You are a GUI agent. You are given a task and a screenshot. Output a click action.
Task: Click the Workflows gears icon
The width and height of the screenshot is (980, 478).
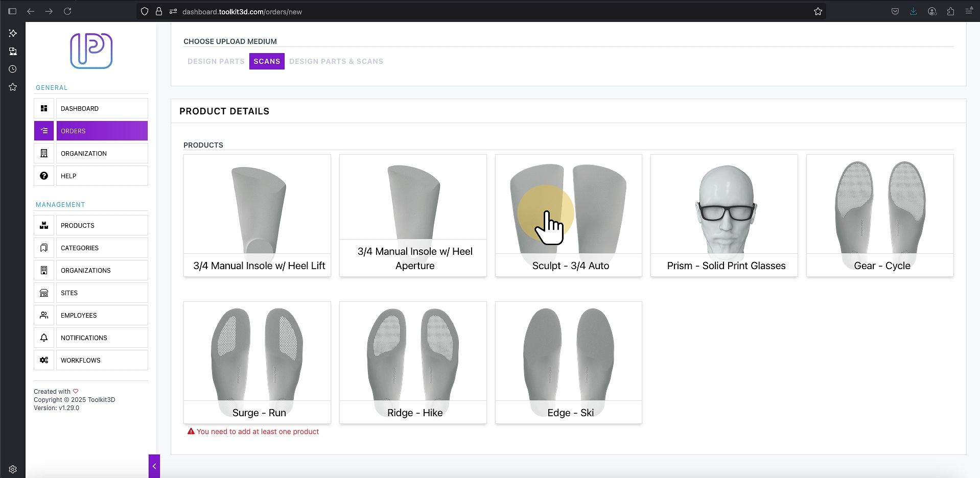pyautogui.click(x=44, y=360)
